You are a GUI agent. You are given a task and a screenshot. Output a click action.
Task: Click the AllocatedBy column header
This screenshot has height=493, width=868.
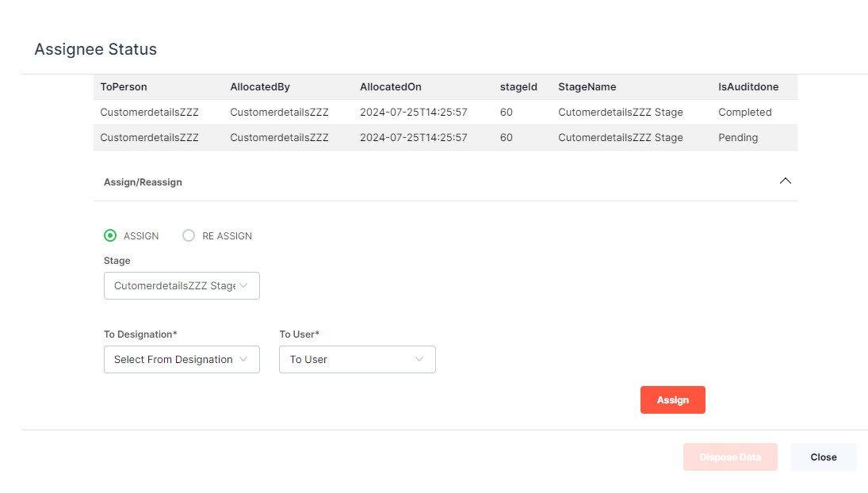pyautogui.click(x=260, y=87)
